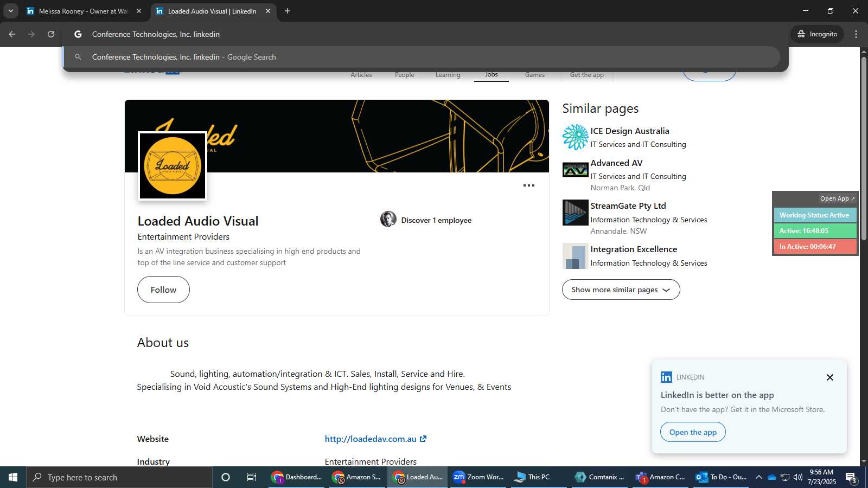868x488 pixels.
Task: Click Open the app button
Action: (x=693, y=432)
